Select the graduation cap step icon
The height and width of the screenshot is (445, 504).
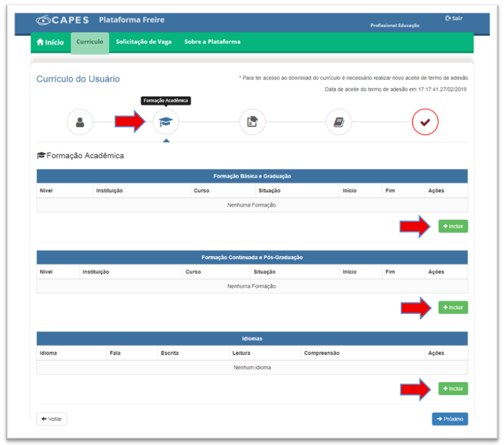(x=166, y=122)
